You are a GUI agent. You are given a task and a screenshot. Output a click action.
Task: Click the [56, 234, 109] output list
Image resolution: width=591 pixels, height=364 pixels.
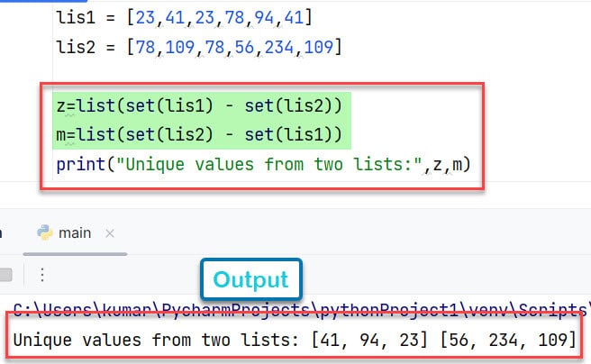click(x=508, y=340)
